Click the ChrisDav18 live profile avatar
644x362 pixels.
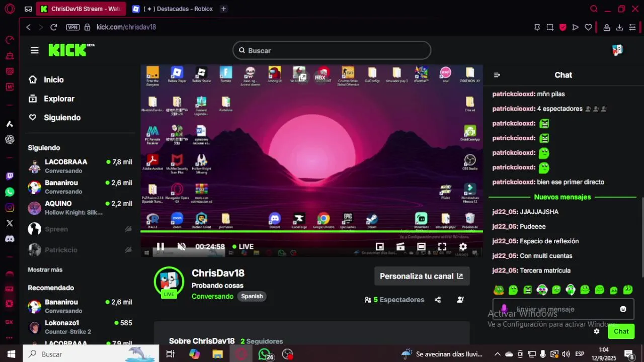click(169, 282)
